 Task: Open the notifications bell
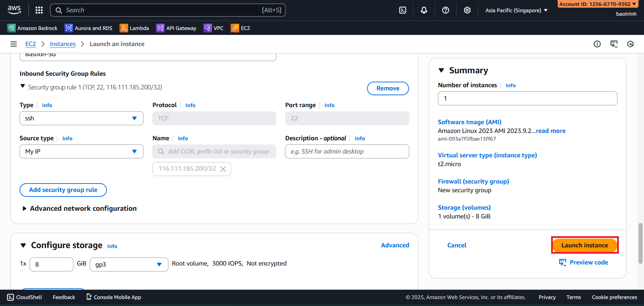point(424,10)
